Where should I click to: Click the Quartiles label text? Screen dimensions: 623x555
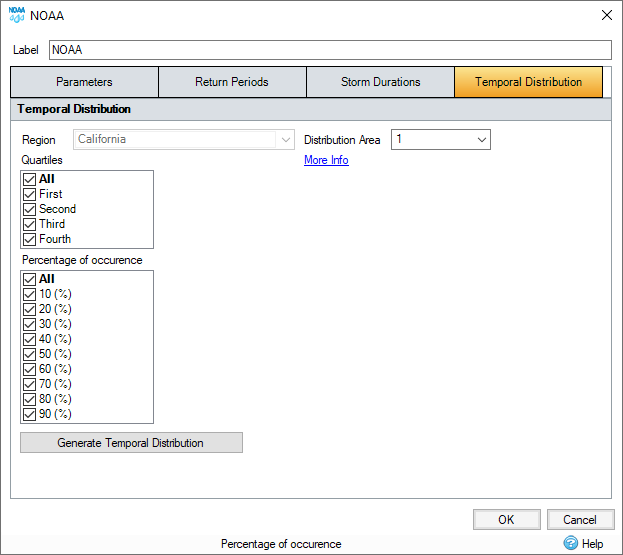(x=42, y=160)
